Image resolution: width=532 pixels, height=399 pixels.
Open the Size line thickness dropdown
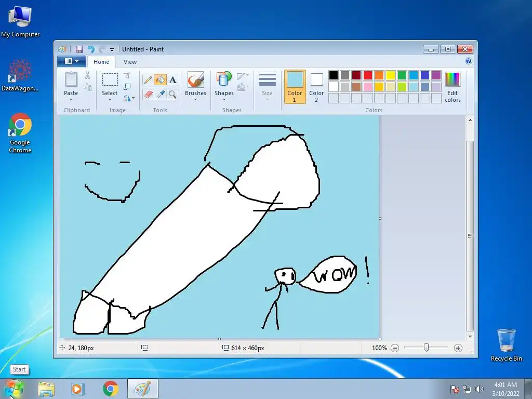point(267,86)
